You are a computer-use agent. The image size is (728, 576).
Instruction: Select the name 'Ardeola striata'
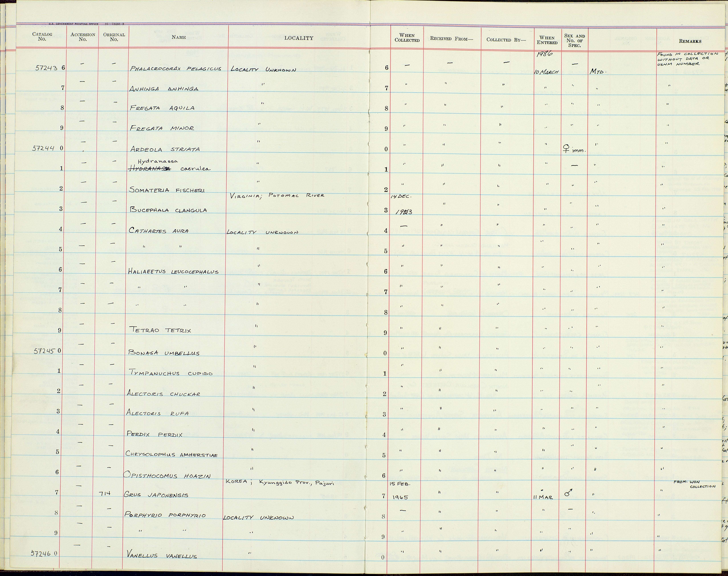[165, 149]
